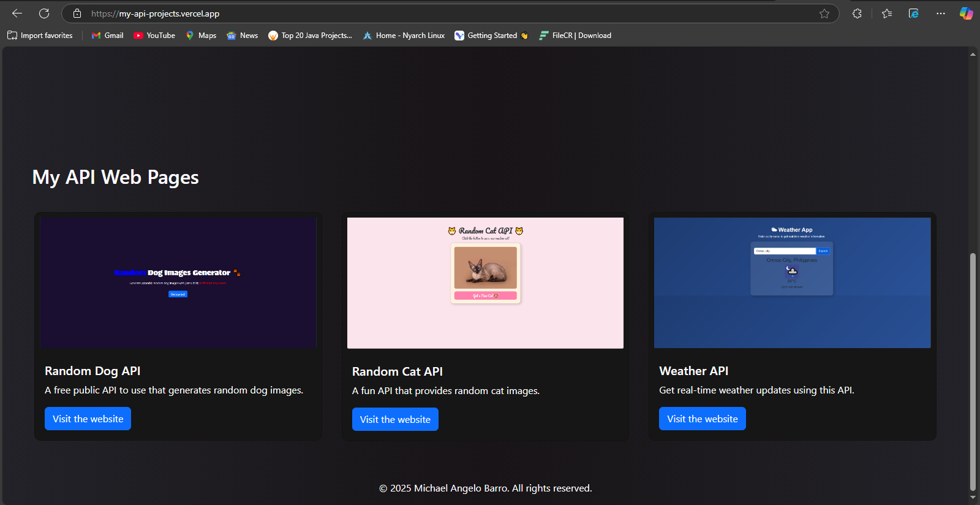Open the Settings and more ellipsis menu
This screenshot has height=505, width=980.
point(941,13)
